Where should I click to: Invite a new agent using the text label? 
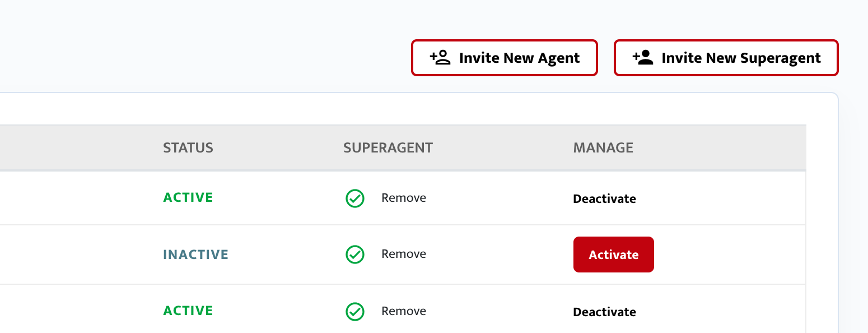[x=520, y=58]
